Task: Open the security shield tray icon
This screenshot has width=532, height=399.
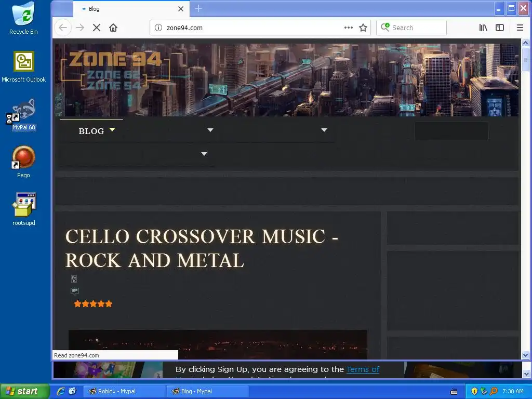Action: click(475, 391)
